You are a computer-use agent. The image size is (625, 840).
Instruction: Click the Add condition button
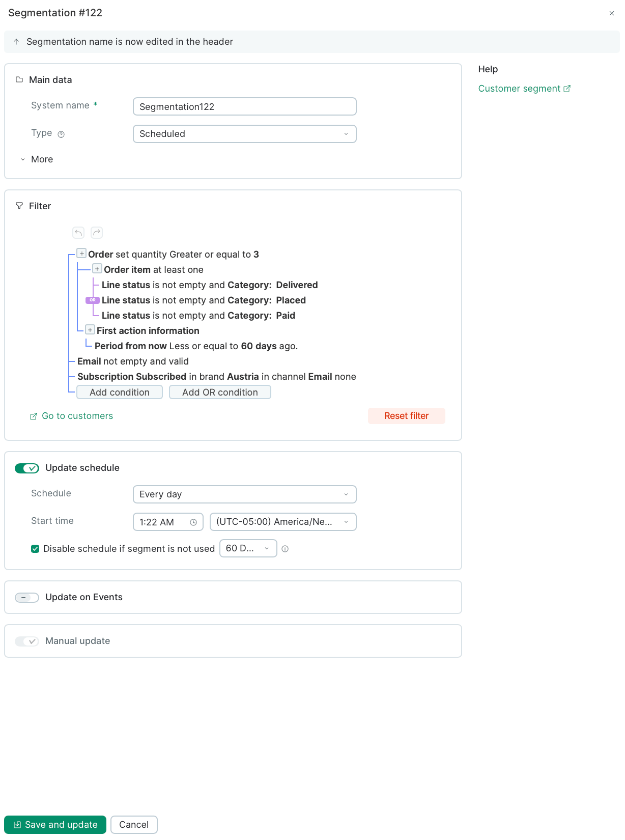[120, 392]
